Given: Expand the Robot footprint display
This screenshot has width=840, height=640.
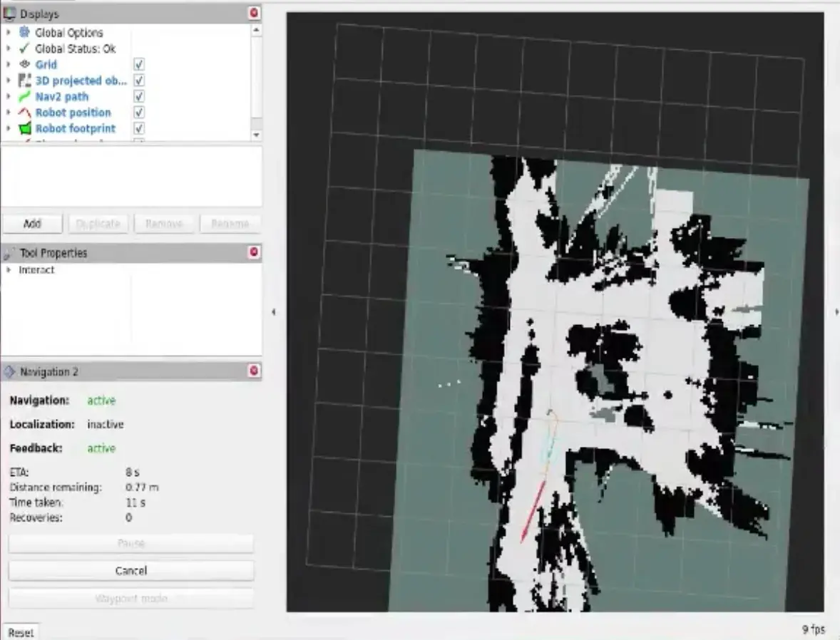Looking at the screenshot, I should (x=8, y=128).
